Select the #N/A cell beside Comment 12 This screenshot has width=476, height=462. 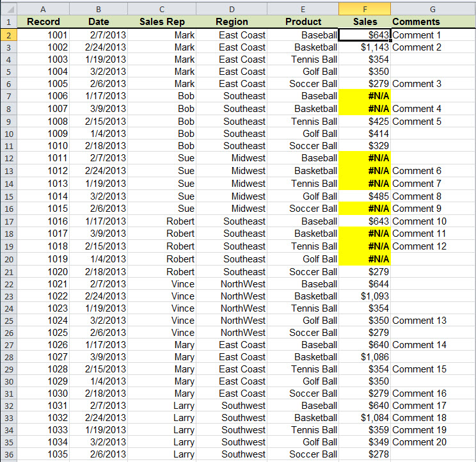point(365,246)
